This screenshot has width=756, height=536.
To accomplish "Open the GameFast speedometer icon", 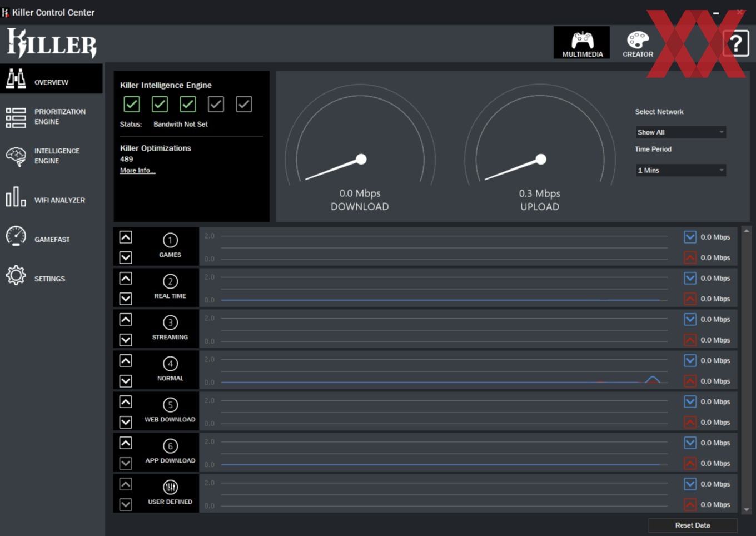I will coord(16,236).
